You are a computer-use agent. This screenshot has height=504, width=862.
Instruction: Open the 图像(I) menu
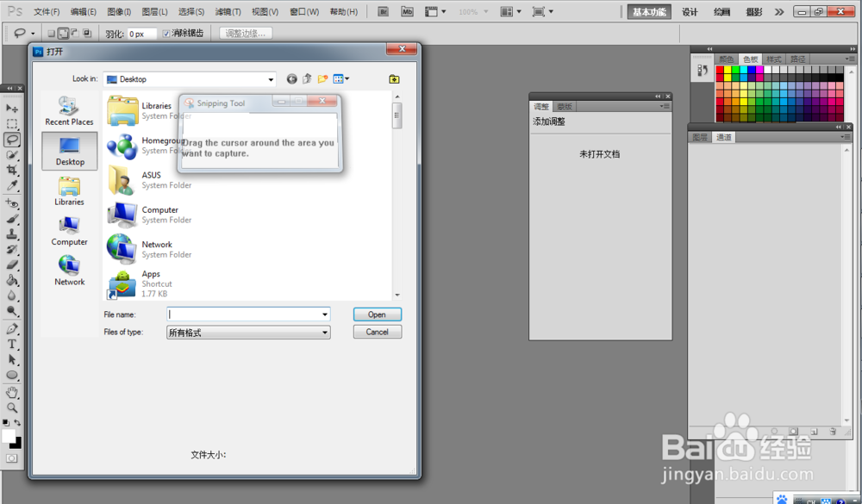tap(119, 11)
